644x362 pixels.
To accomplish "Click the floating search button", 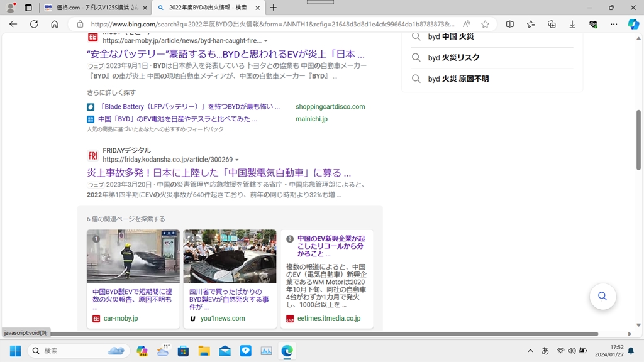I will (602, 297).
